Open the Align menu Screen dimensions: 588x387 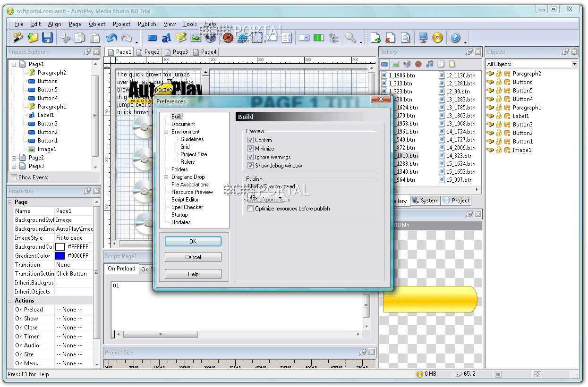pyautogui.click(x=54, y=24)
